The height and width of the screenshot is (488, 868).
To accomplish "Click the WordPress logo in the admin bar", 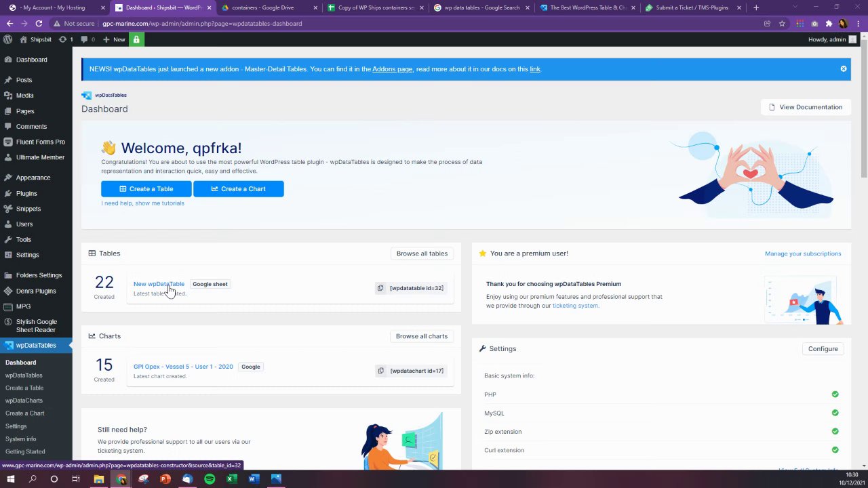I will click(x=7, y=39).
